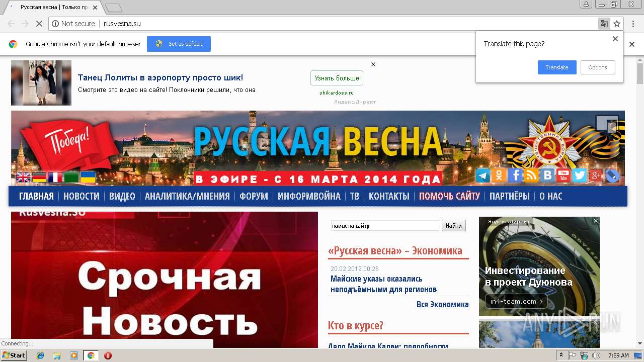Image resolution: width=644 pixels, height=362 pixels.
Task: Switch site language via French flag
Action: coord(55,177)
